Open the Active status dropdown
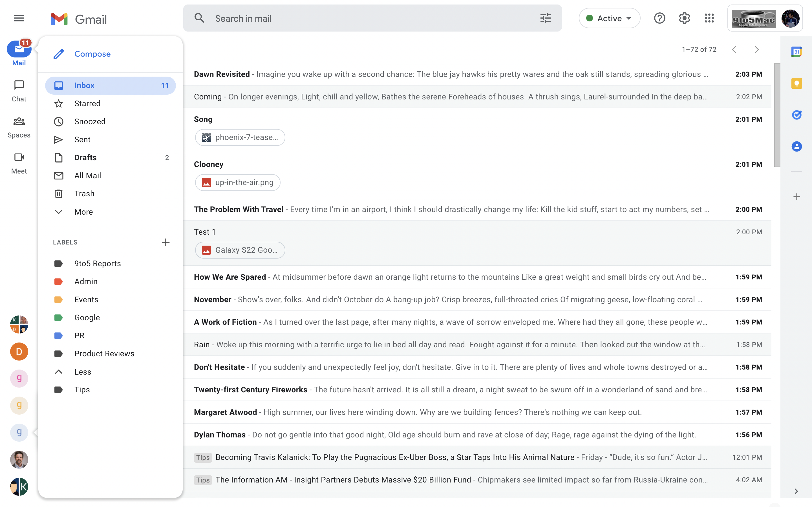Image resolution: width=812 pixels, height=507 pixels. pos(609,18)
